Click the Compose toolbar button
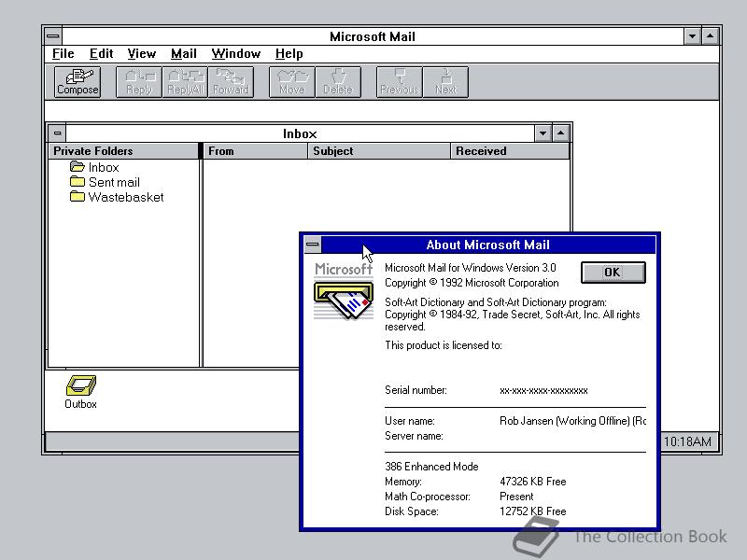Viewport: 747px width, 560px height. point(78,82)
